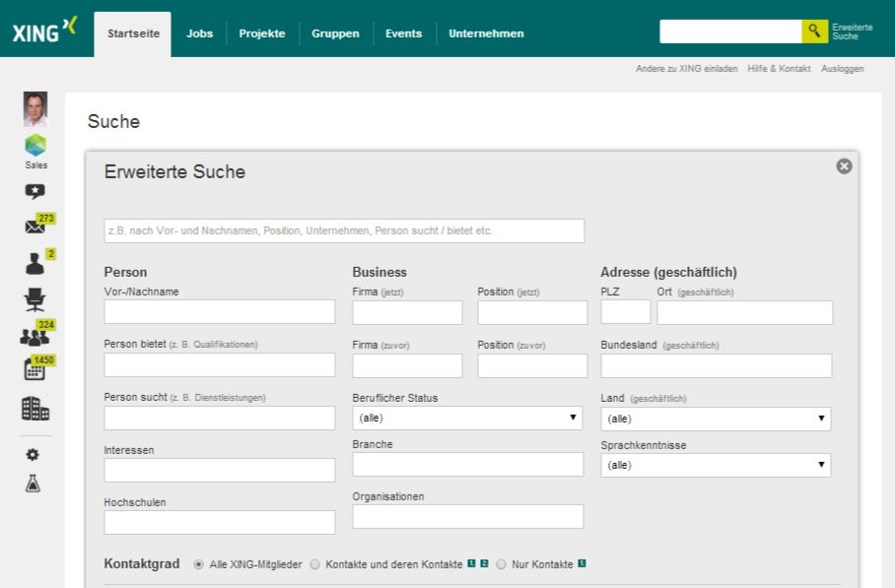Click the companies building icon in sidebar
The width and height of the screenshot is (895, 588).
[x=34, y=409]
